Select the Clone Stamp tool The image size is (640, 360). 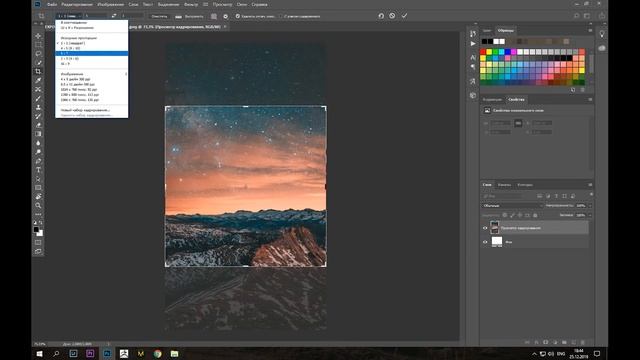[x=38, y=107]
